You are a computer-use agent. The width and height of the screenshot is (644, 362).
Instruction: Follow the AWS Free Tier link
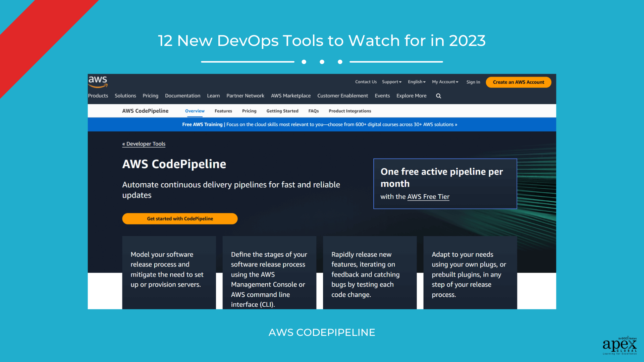point(428,197)
